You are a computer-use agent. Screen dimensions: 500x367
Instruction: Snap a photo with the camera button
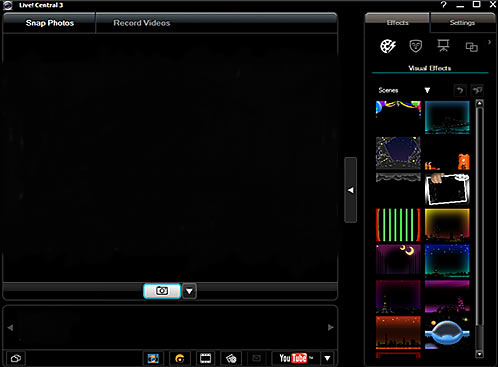tap(162, 291)
